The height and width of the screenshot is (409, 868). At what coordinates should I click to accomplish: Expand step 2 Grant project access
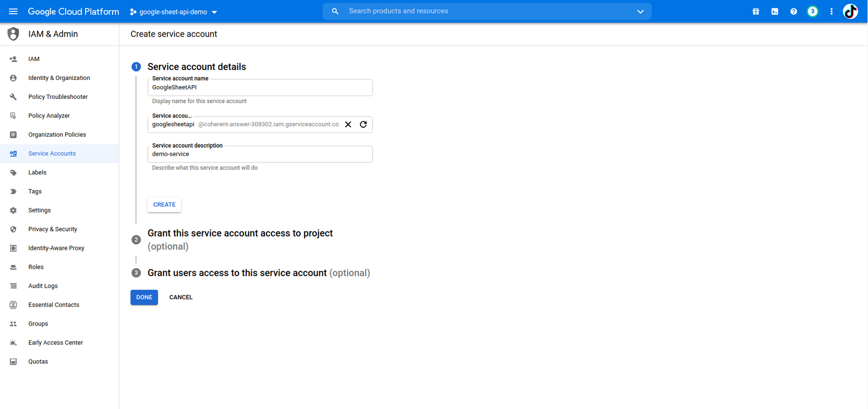240,240
